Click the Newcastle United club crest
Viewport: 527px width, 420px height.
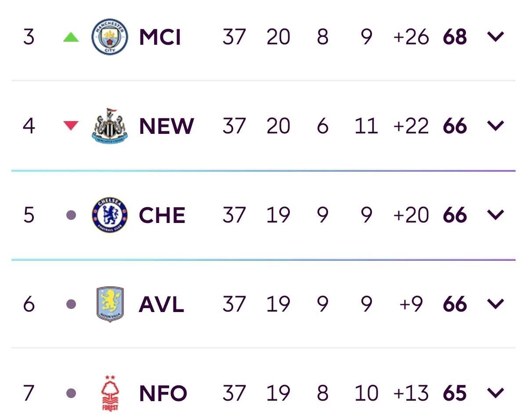click(110, 126)
